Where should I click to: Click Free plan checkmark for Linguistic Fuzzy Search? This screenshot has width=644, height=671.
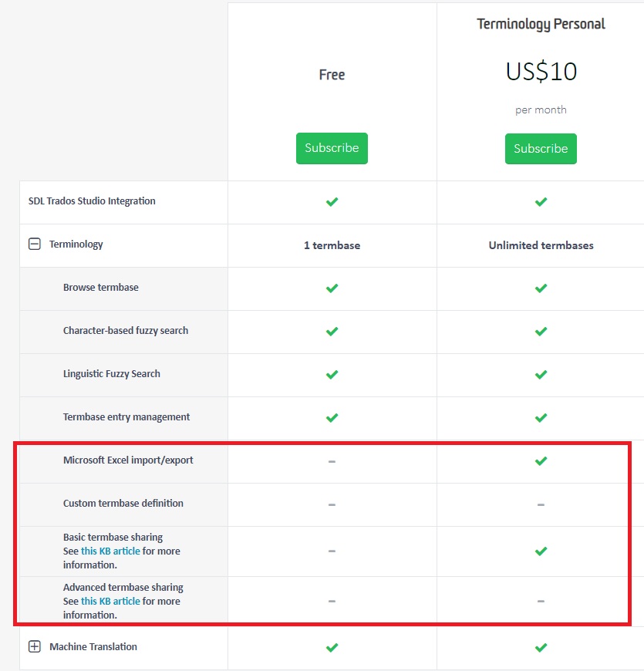click(332, 375)
